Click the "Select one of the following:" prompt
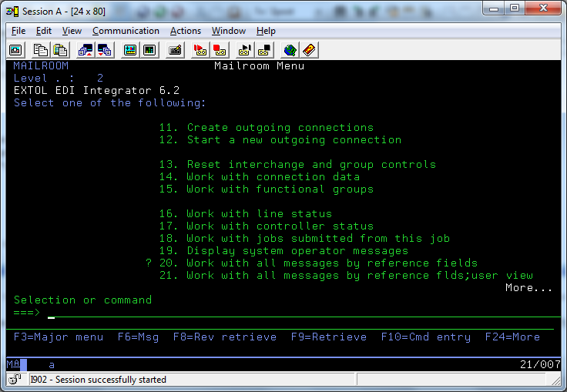 (109, 102)
